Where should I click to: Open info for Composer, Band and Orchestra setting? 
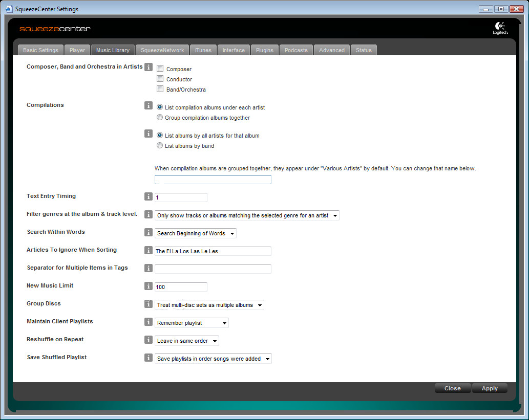click(149, 67)
